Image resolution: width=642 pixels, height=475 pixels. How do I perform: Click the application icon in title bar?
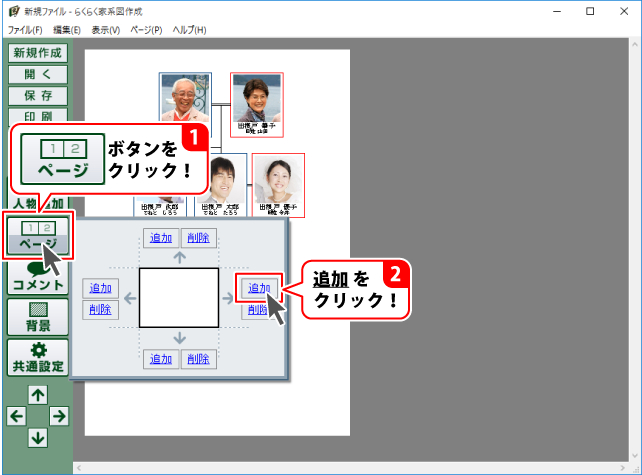point(14,11)
